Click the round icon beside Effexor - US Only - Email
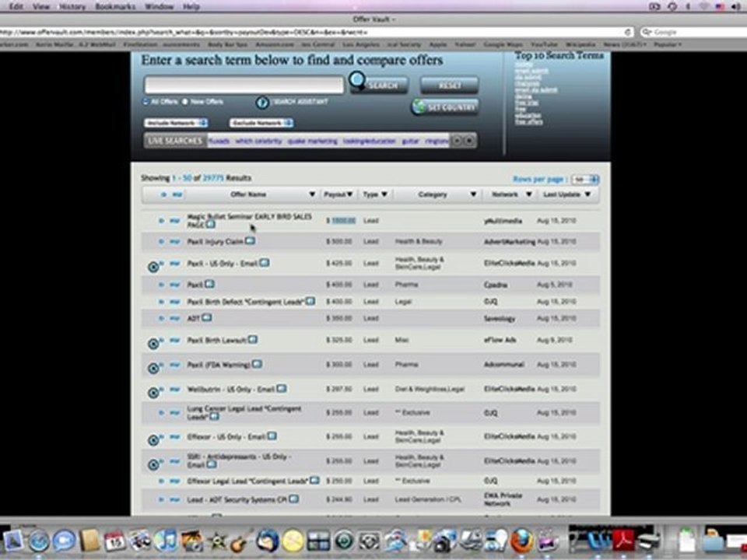 coord(153,440)
